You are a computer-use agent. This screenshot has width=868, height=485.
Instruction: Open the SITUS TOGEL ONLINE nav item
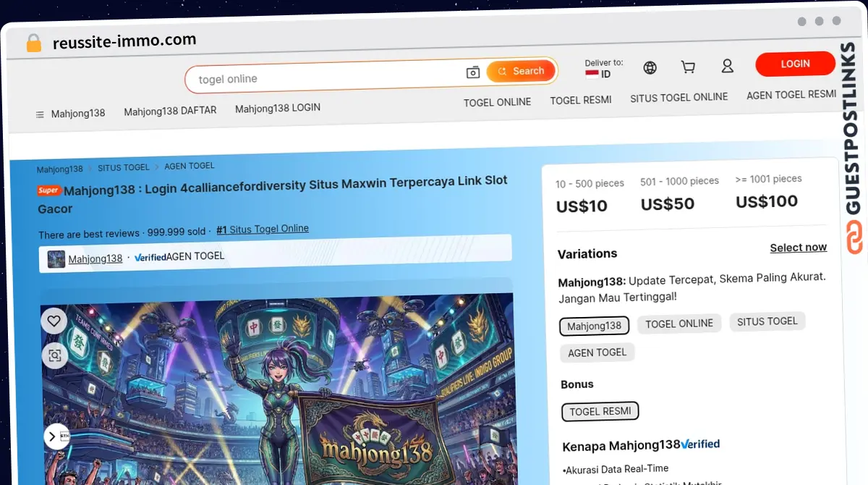tap(679, 97)
